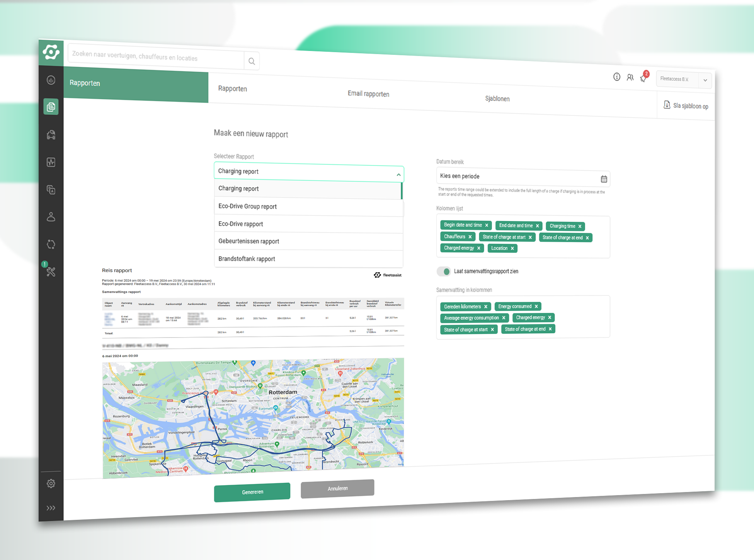Collapse the 'Charging report' selection dropdown
The height and width of the screenshot is (560, 754).
point(398,175)
